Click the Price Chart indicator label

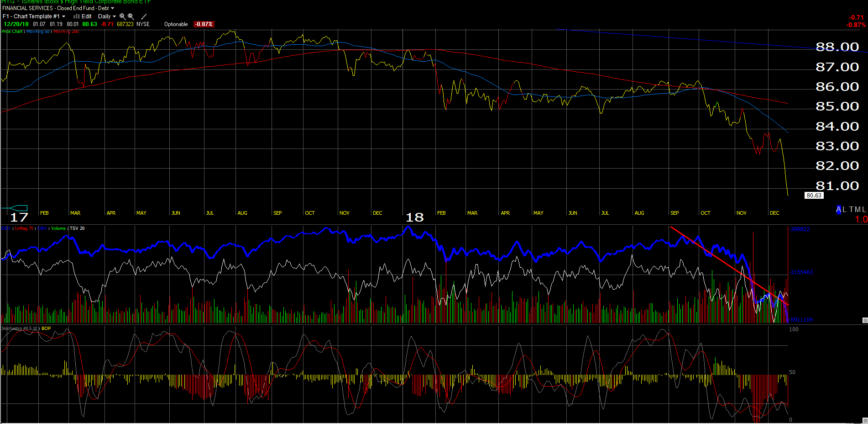pyautogui.click(x=12, y=32)
